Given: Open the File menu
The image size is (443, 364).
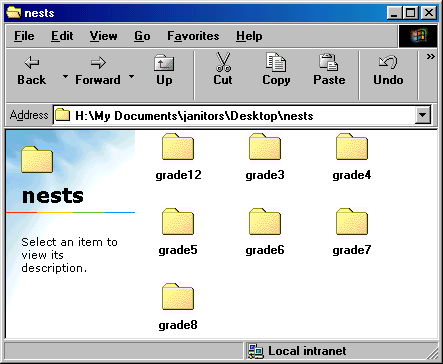Looking at the screenshot, I should [24, 36].
